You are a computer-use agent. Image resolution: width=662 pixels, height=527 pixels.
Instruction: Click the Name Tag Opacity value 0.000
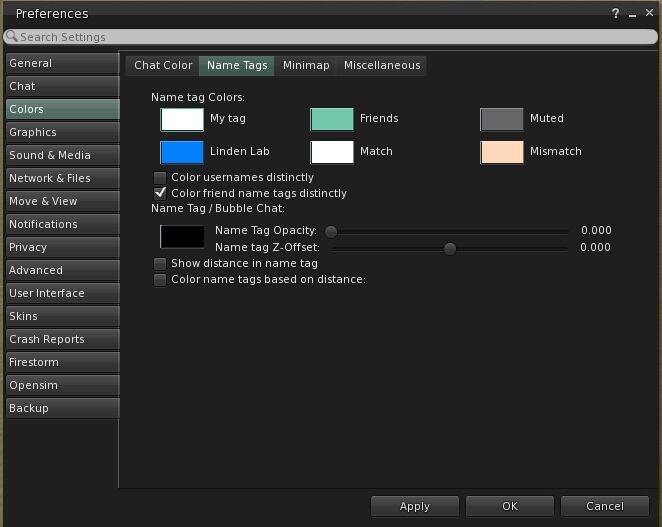point(596,231)
